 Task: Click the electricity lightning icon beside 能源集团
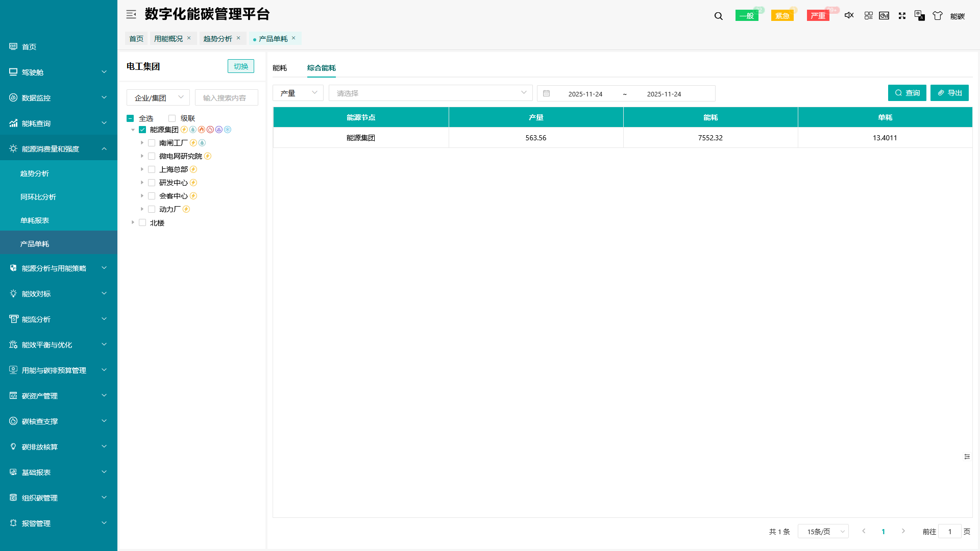[183, 130]
